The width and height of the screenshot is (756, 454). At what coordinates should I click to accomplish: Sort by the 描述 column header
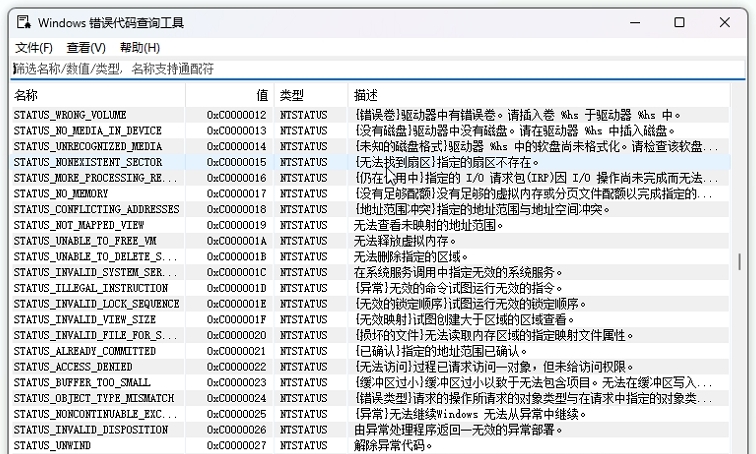tap(539, 95)
